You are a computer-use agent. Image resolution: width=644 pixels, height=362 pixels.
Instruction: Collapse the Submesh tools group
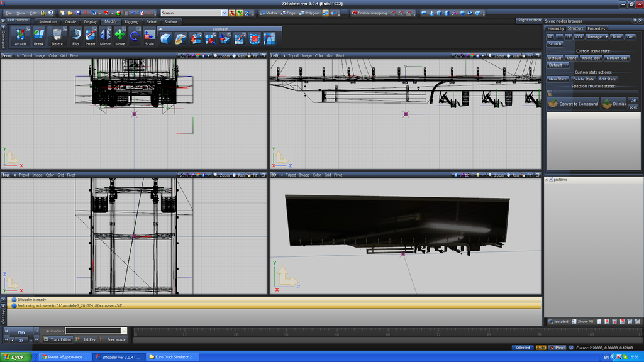[x=160, y=29]
